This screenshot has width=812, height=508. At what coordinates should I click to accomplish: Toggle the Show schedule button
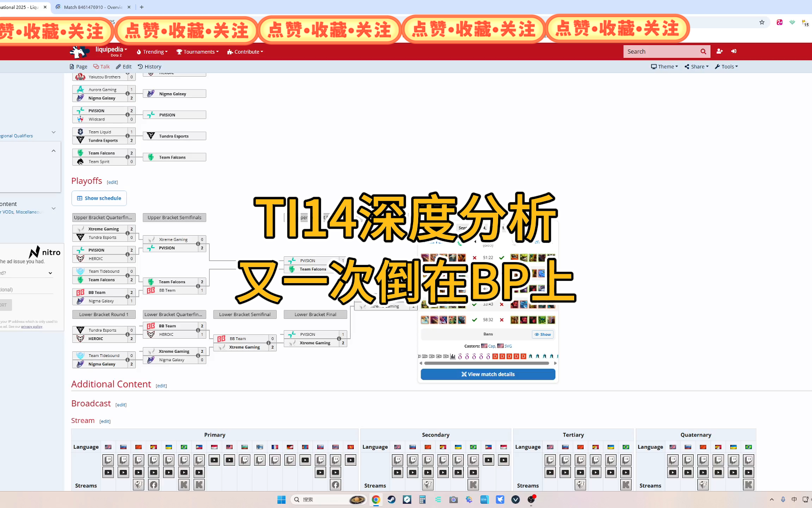pos(99,198)
